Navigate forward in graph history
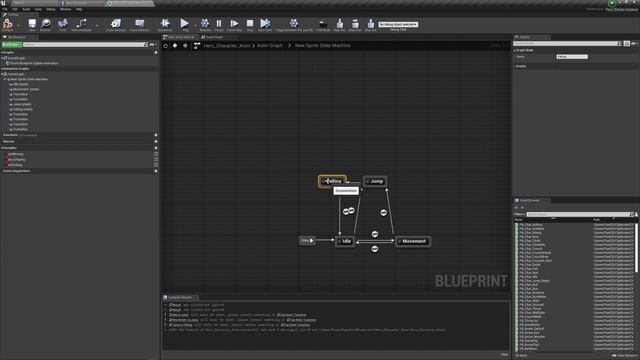Viewport: 640px width, 360px height. (x=185, y=46)
